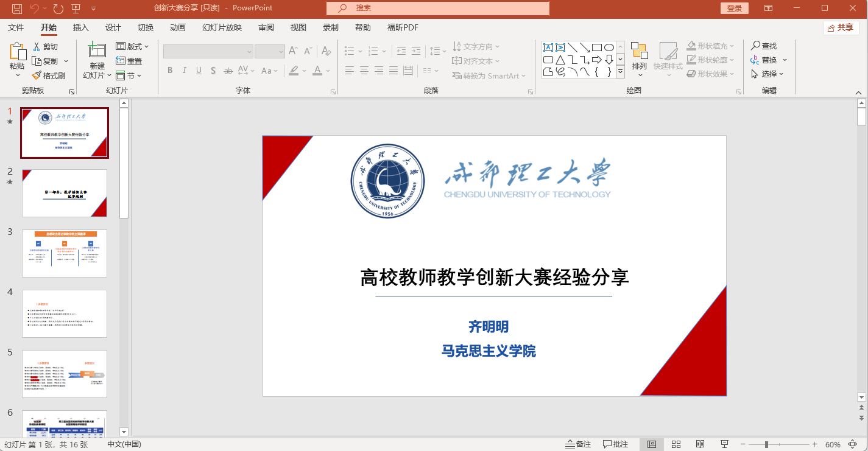Open the Insert (插入) ribbon tab
This screenshot has width=868, height=451.
pyautogui.click(x=81, y=27)
